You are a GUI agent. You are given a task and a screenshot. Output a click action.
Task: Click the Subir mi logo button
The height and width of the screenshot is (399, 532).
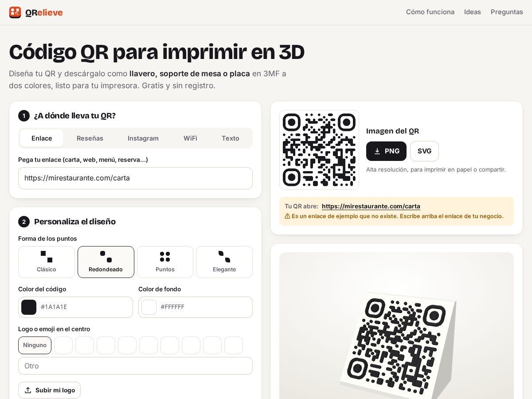point(49,390)
